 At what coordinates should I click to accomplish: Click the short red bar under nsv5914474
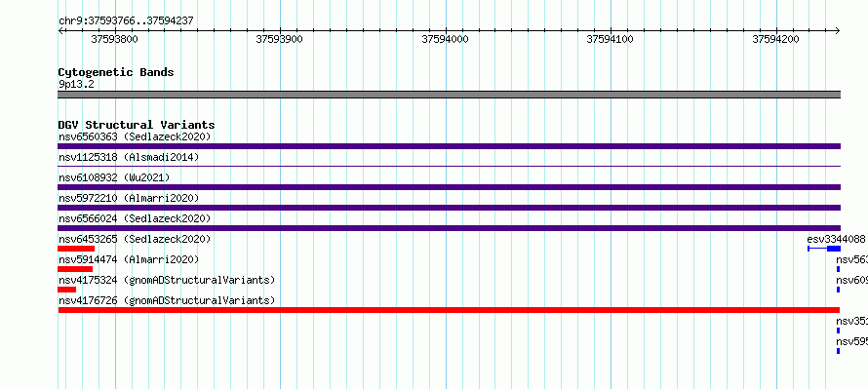click(75, 269)
